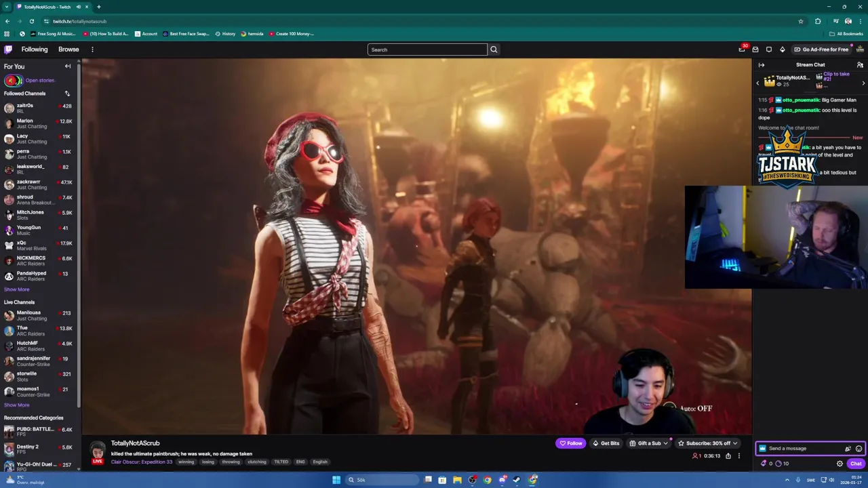The height and width of the screenshot is (488, 868).
Task: Open NICKMERCS channel in sidebar
Action: tap(38, 260)
